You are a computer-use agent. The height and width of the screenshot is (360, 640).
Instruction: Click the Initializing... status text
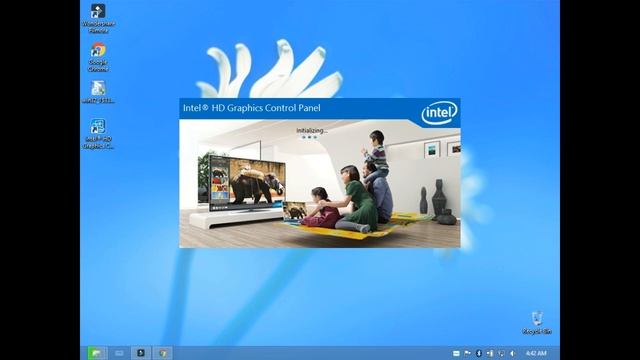(311, 131)
